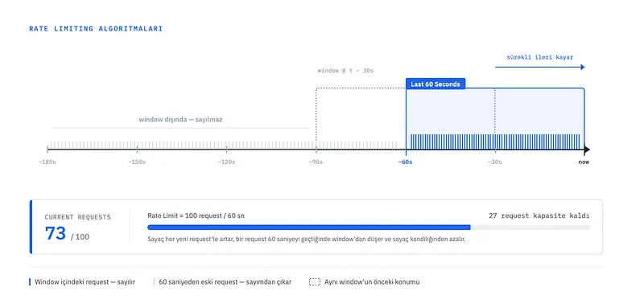Click the 'RATE LIMITING ALGORITMALARI' heading
Image resolution: width=644 pixels, height=303 pixels.
[96, 29]
